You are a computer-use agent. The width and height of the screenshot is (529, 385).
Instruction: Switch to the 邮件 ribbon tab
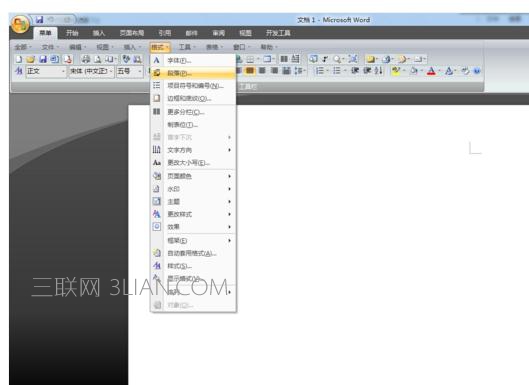click(191, 33)
